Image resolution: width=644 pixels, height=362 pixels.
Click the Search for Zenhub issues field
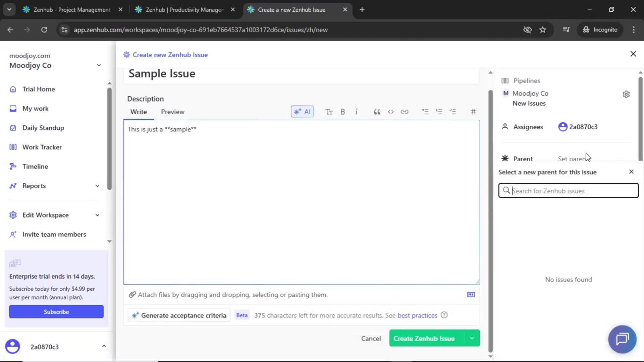pos(568,190)
